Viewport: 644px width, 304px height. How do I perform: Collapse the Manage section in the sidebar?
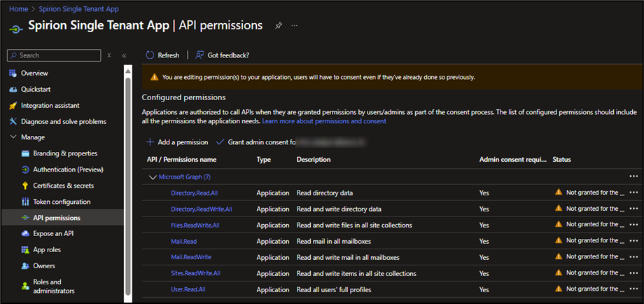click(x=13, y=137)
